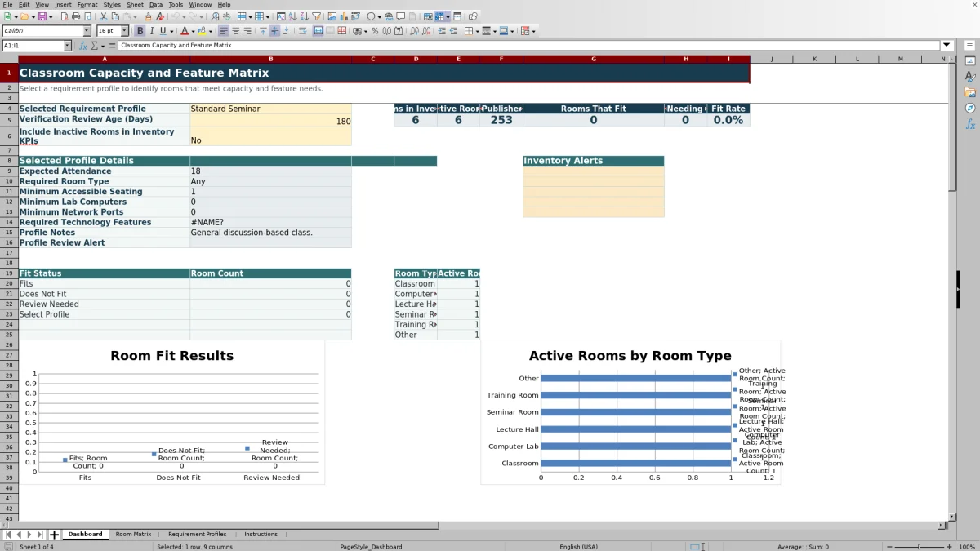The height and width of the screenshot is (551, 980).
Task: Open the sidebar Navigator compass icon
Action: pos(970,108)
